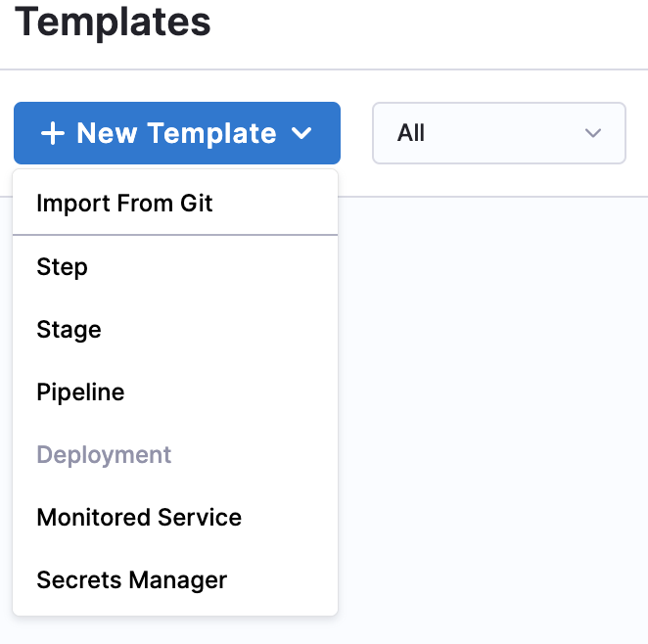Pick Monitored Service template type
The image size is (648, 644).
(x=139, y=518)
